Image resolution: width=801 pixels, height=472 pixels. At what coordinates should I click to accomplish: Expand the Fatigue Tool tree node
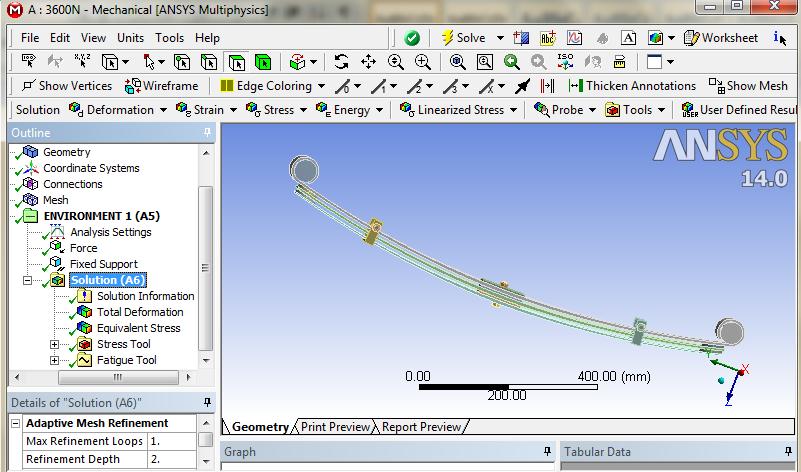[54, 360]
